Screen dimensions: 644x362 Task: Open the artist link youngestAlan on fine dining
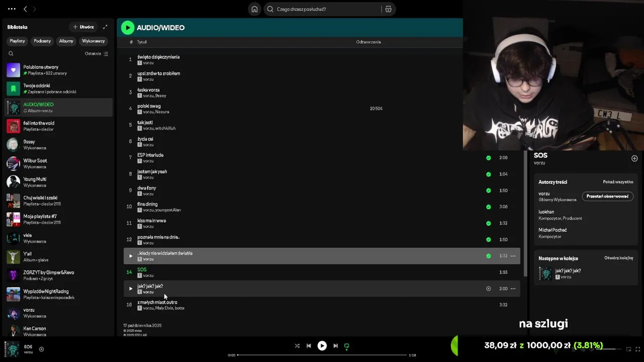tap(168, 210)
